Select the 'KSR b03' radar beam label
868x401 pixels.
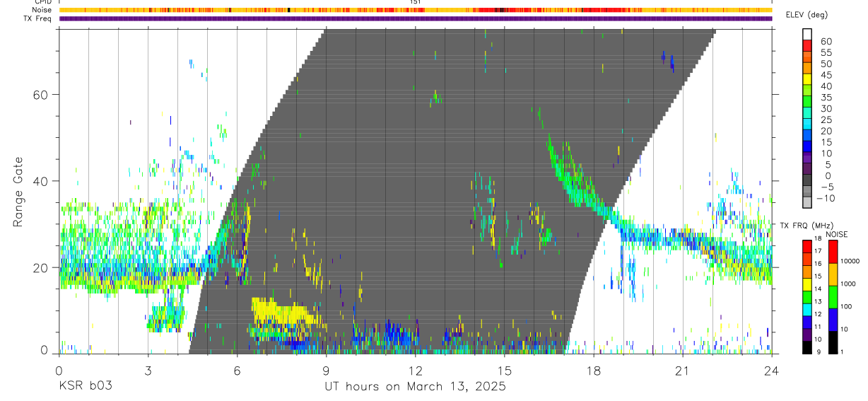click(86, 386)
